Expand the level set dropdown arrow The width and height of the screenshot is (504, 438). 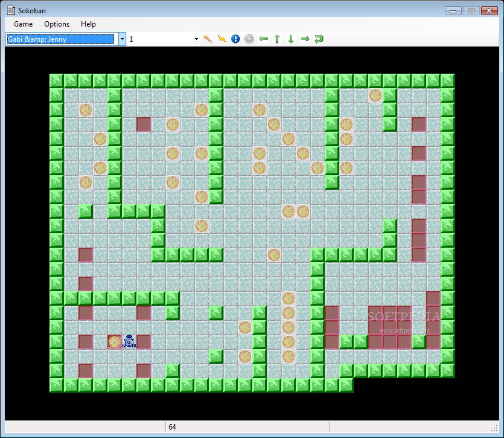click(122, 39)
